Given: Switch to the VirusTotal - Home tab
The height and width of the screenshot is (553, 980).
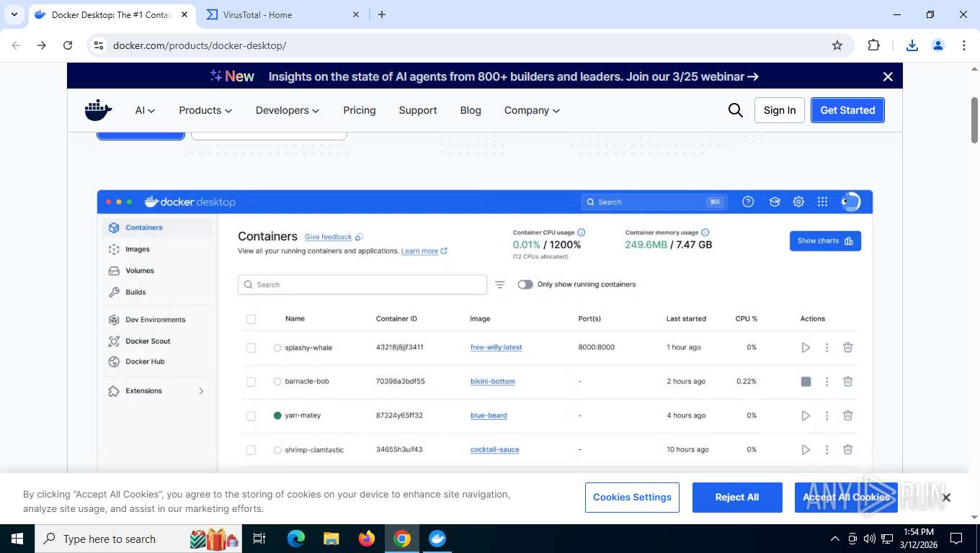Looking at the screenshot, I should point(282,14).
